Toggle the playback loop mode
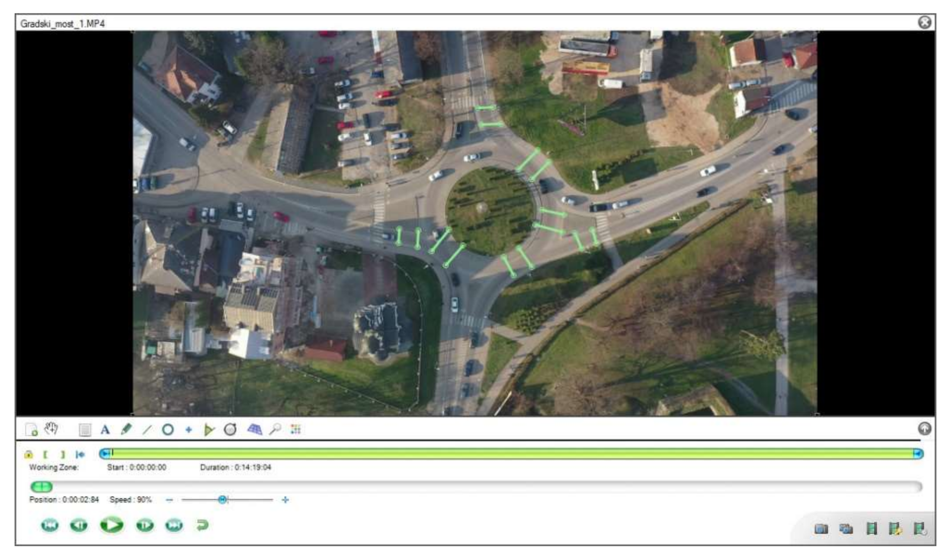This screenshot has width=952, height=560. point(202,525)
